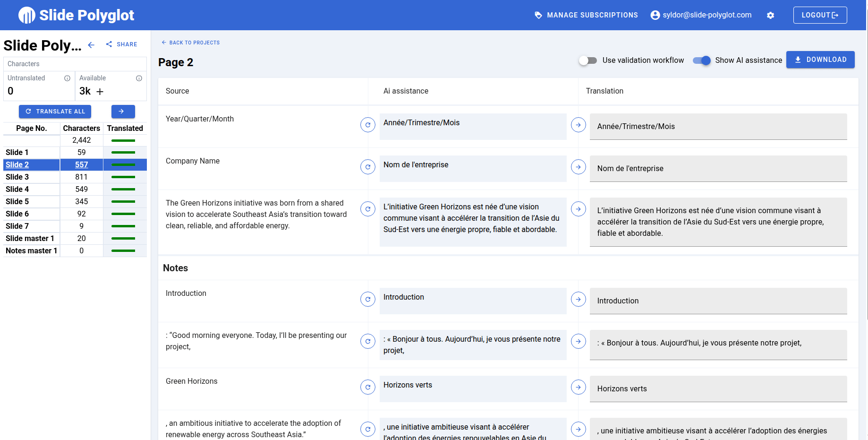
Task: Apply AI suggestion to Year/Quarter/Month translation
Action: tap(578, 125)
